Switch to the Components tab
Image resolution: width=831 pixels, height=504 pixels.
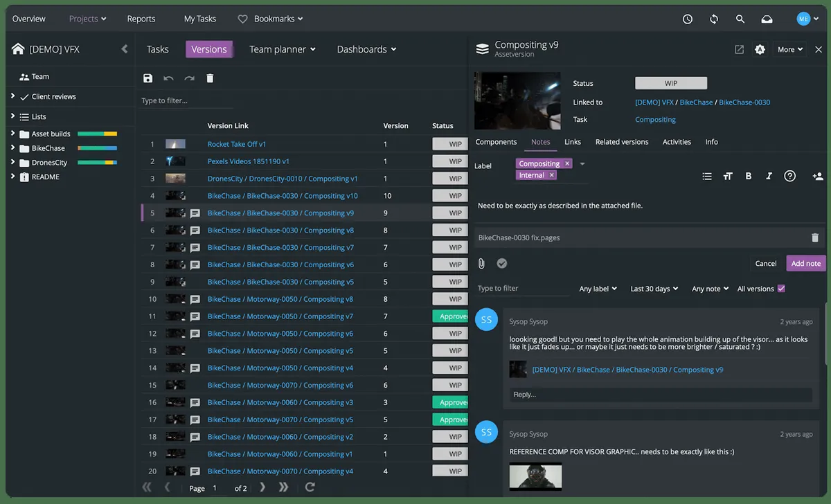click(496, 141)
